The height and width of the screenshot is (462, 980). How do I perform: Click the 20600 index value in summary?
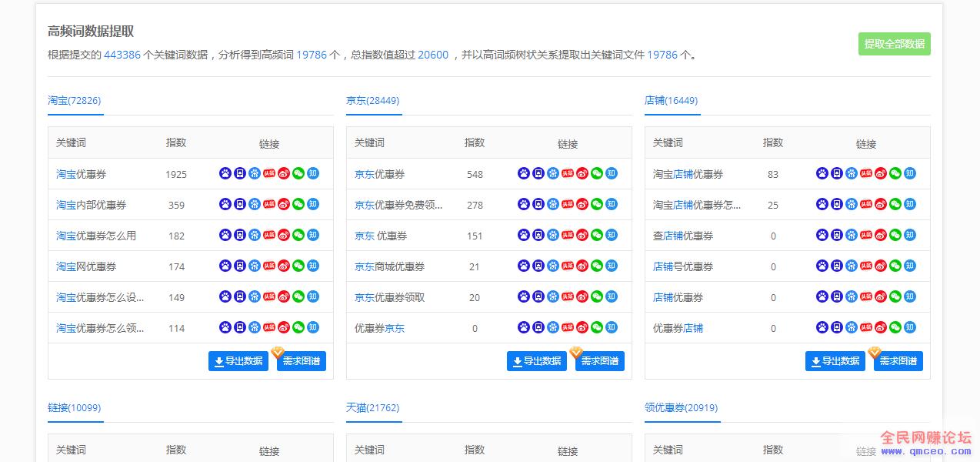(x=433, y=55)
